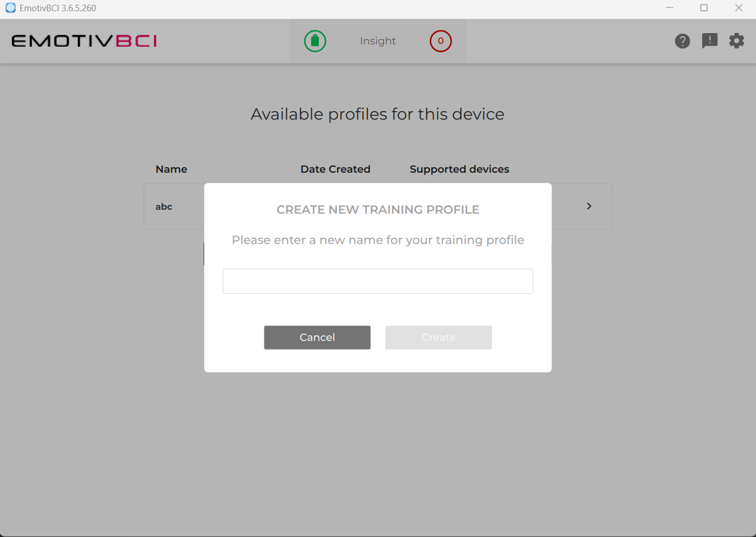Open the Help question mark icon
This screenshot has height=537, width=756.
point(682,41)
